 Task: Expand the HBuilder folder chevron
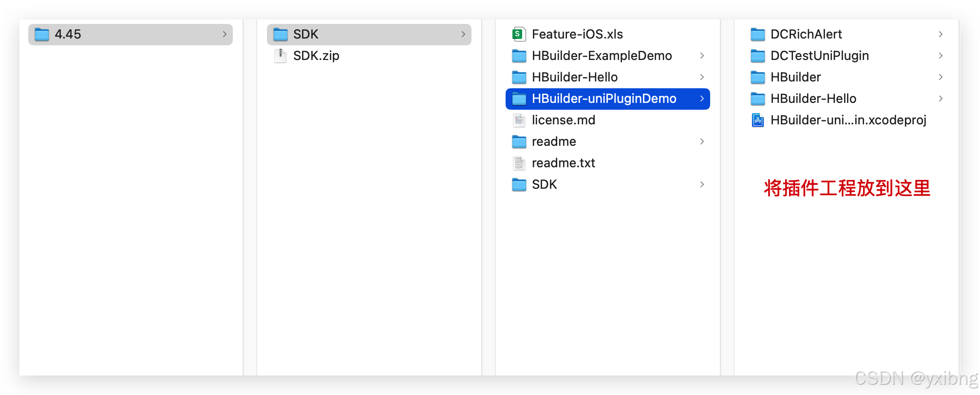click(941, 77)
